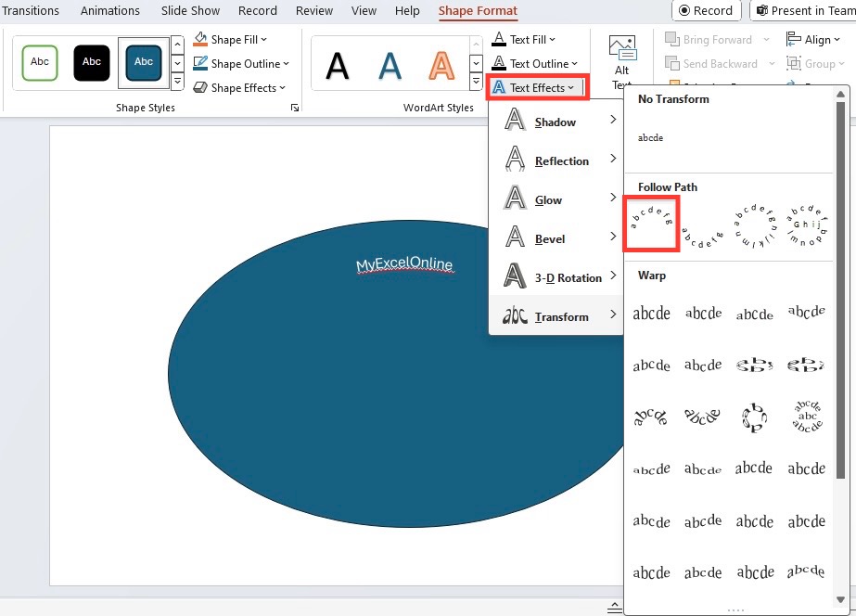Open the Shadow submenu
856x616 pixels.
(x=556, y=122)
